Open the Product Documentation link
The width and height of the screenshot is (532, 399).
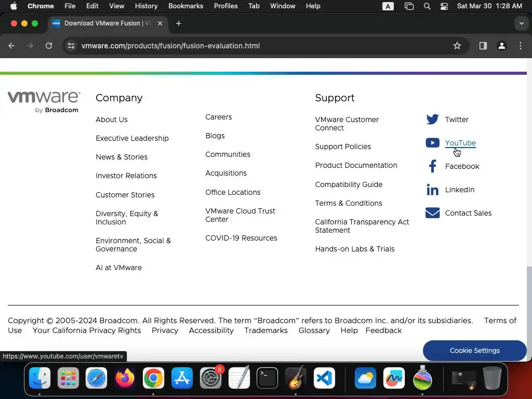pos(356,165)
